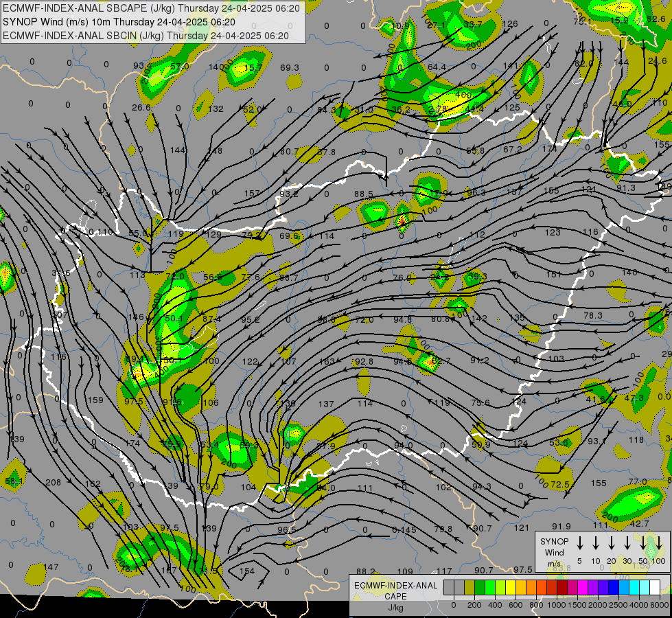Pick the dark green CAPE legend swatch
This screenshot has width=672, height=618.
[x=480, y=588]
